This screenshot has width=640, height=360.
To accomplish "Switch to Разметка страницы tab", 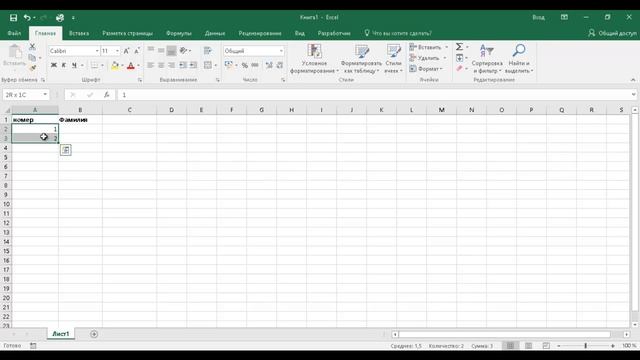I will 127,33.
